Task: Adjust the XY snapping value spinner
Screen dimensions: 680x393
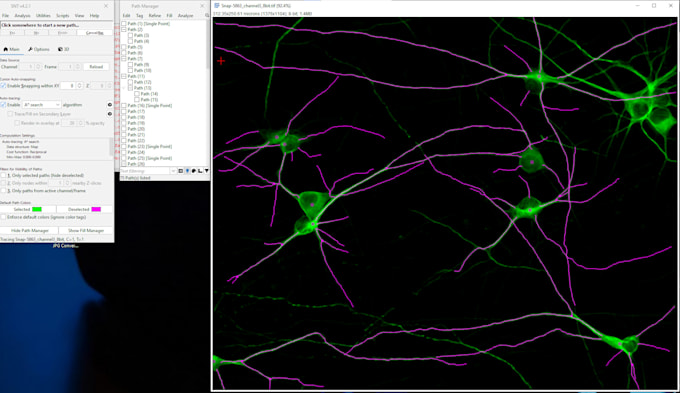Action: [x=79, y=86]
